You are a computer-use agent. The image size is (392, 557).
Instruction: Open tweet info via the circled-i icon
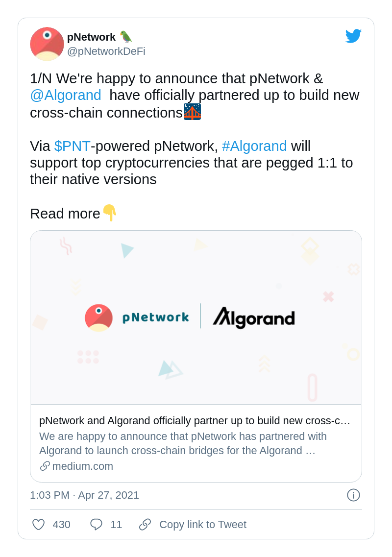coord(353,495)
